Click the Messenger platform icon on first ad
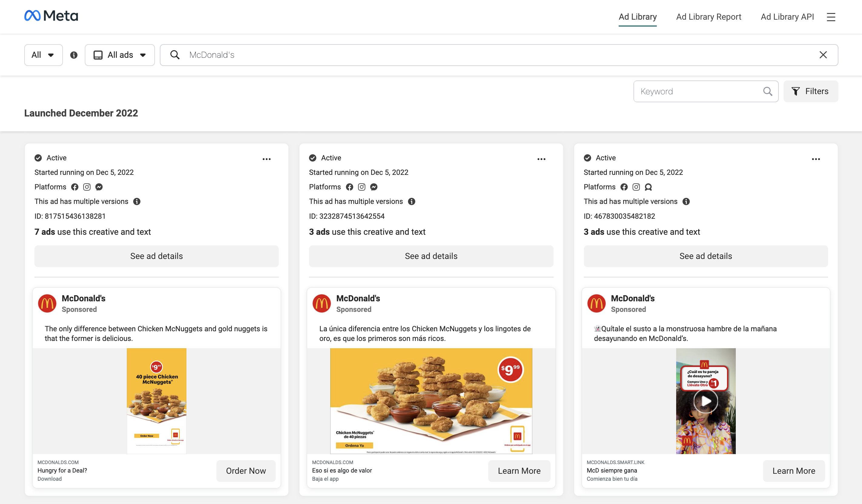 99,187
